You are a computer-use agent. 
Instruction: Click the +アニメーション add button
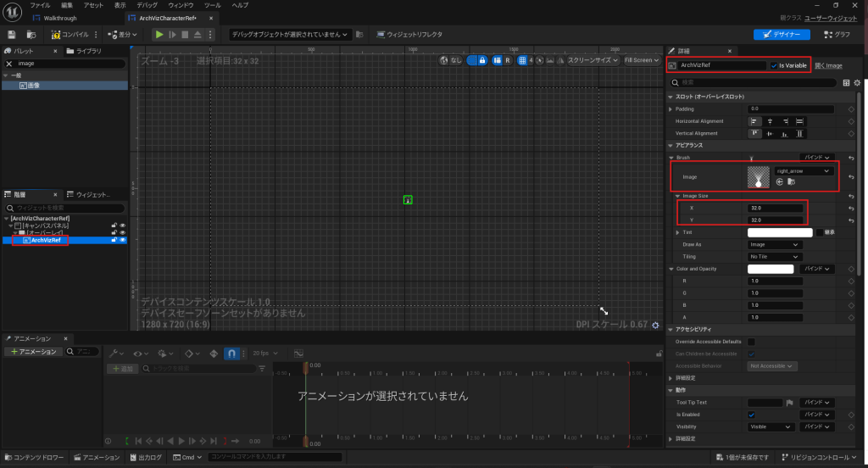point(34,352)
